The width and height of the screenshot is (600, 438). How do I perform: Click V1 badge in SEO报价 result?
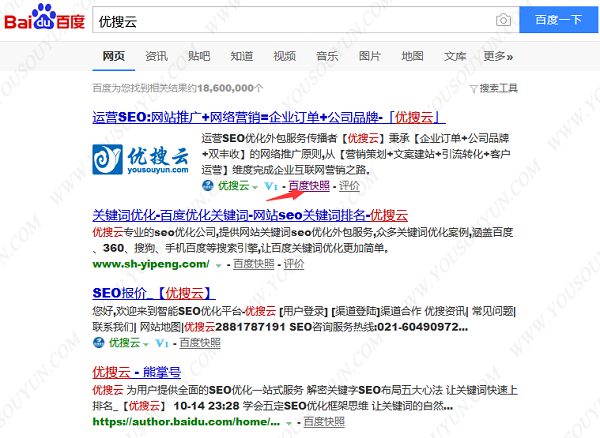tap(162, 343)
